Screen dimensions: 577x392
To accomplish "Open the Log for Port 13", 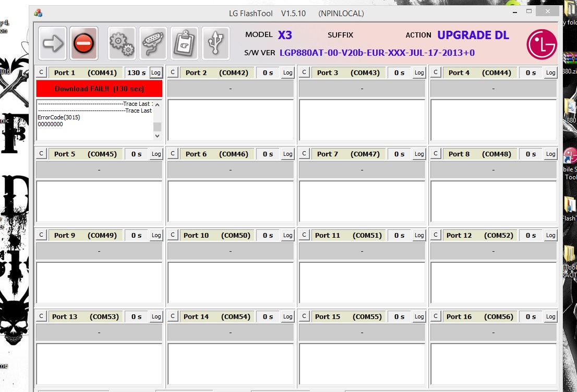I will pyautogui.click(x=156, y=316).
